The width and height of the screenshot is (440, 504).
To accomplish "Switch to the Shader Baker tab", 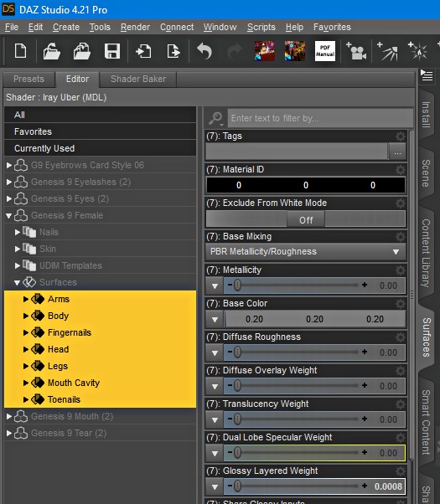I will [x=138, y=79].
